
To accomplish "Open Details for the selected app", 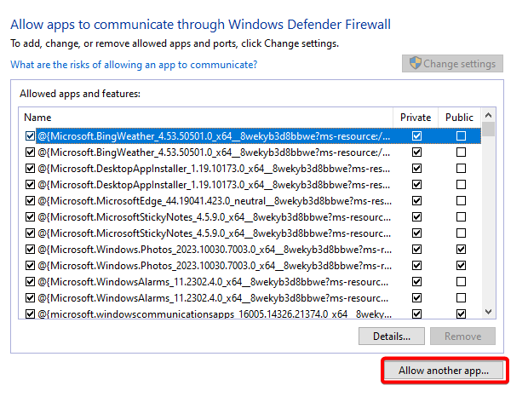I will pos(391,336).
